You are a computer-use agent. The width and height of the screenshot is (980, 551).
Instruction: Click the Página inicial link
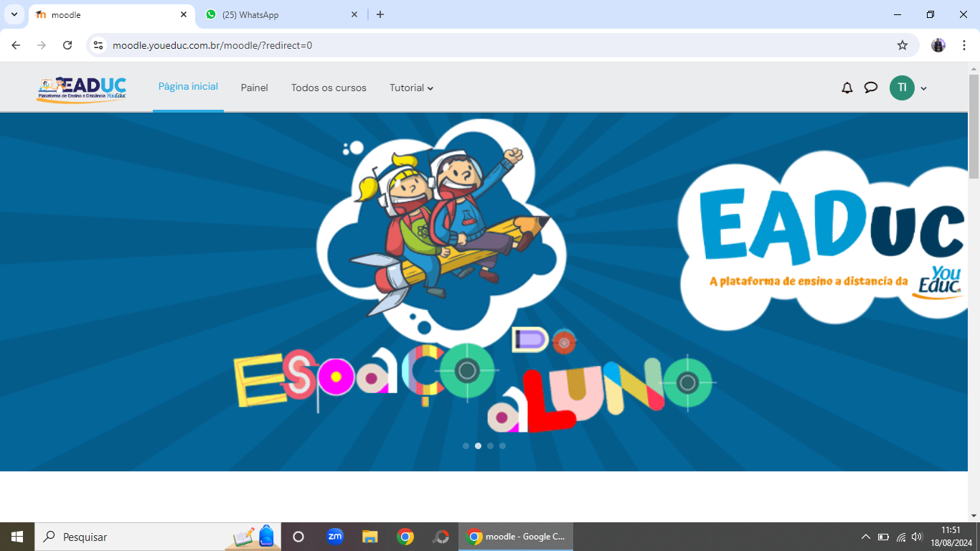(x=188, y=87)
